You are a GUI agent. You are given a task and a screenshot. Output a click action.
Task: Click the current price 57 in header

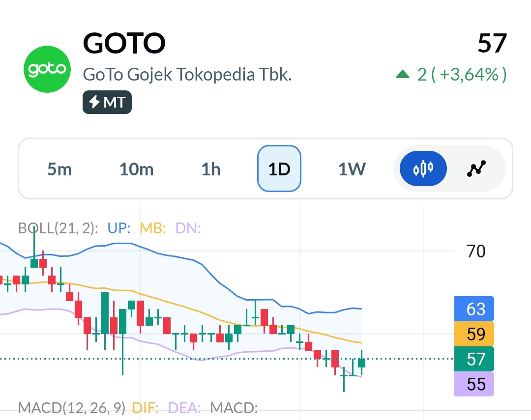(x=492, y=43)
